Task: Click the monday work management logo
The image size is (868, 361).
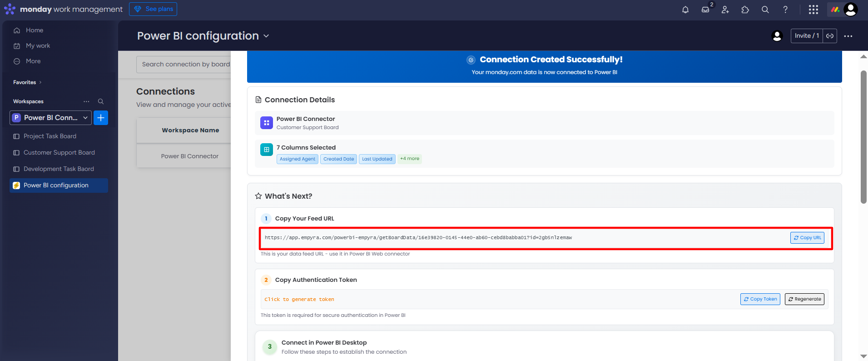Action: coord(63,9)
